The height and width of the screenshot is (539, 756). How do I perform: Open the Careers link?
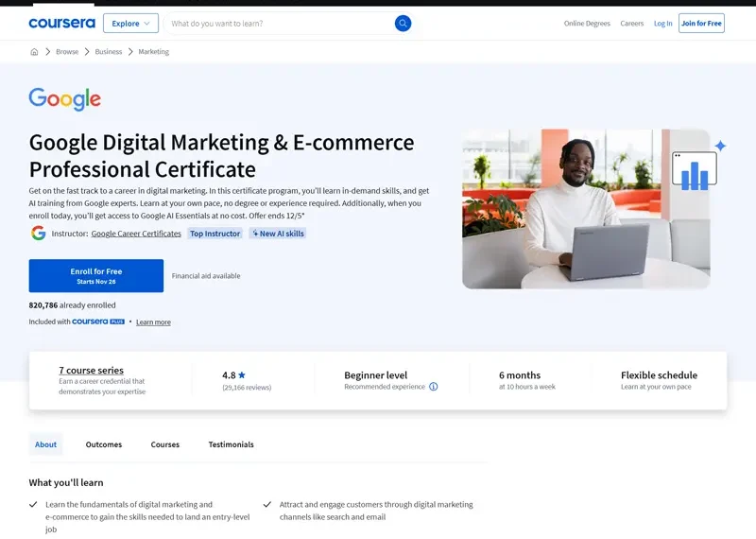pyautogui.click(x=631, y=23)
